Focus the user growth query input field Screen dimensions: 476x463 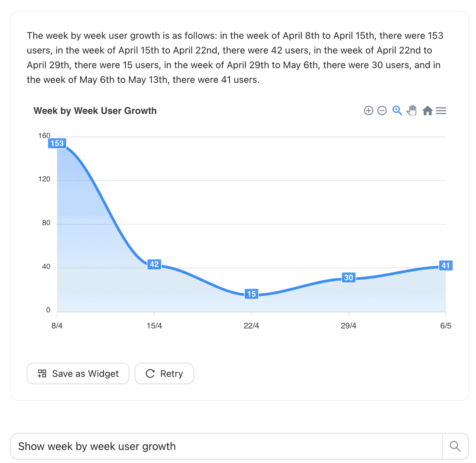[226, 446]
